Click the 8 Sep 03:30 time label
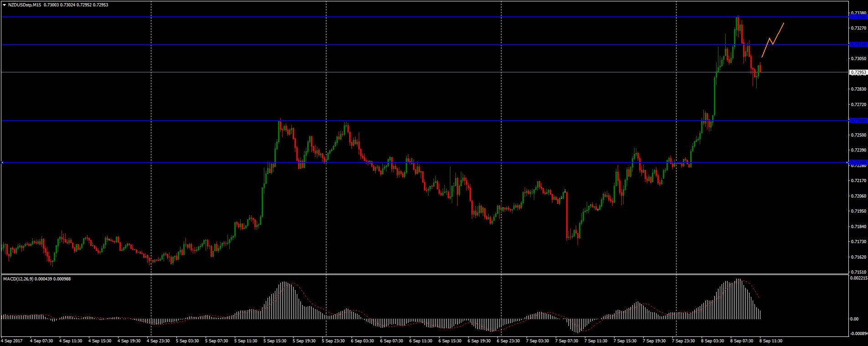Image resolution: width=868 pixels, height=346 pixels. coord(713,341)
